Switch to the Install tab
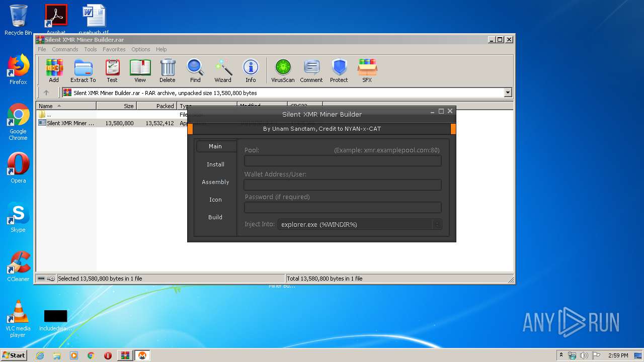 (215, 164)
